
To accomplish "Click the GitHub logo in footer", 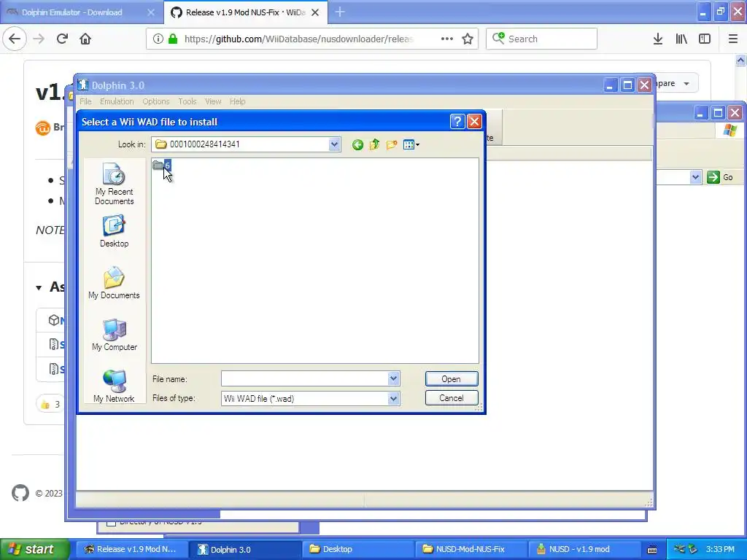I will 20,493.
